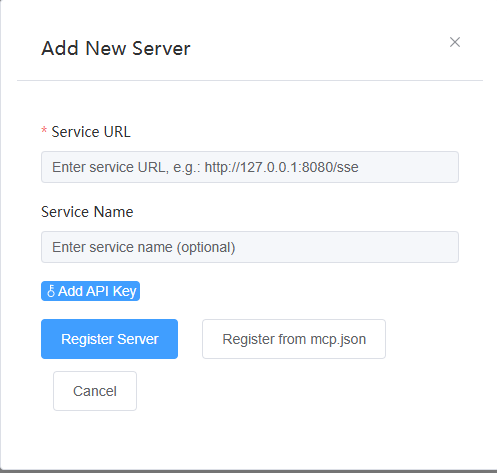The height and width of the screenshot is (473, 497).
Task: Click the Add New Server title
Action: point(116,48)
